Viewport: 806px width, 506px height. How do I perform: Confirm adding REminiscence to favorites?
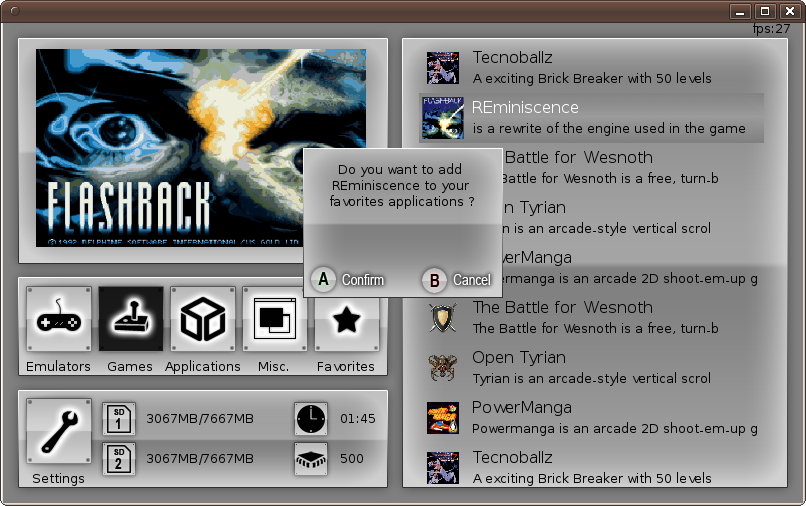click(x=348, y=280)
